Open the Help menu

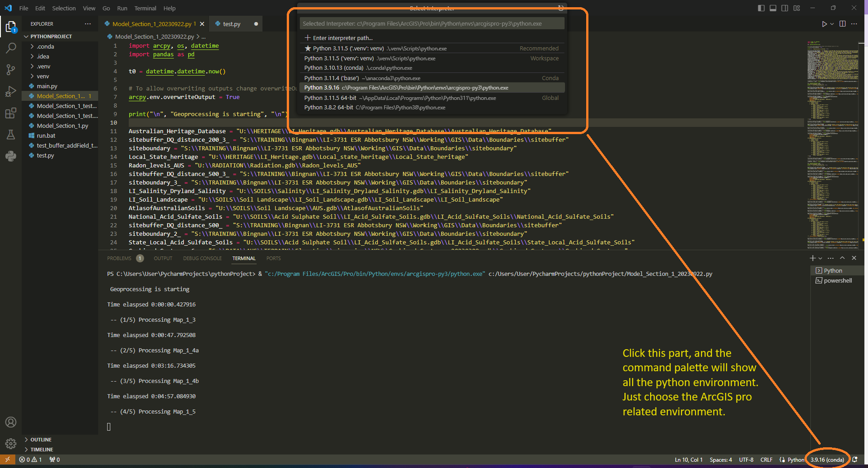click(x=169, y=8)
